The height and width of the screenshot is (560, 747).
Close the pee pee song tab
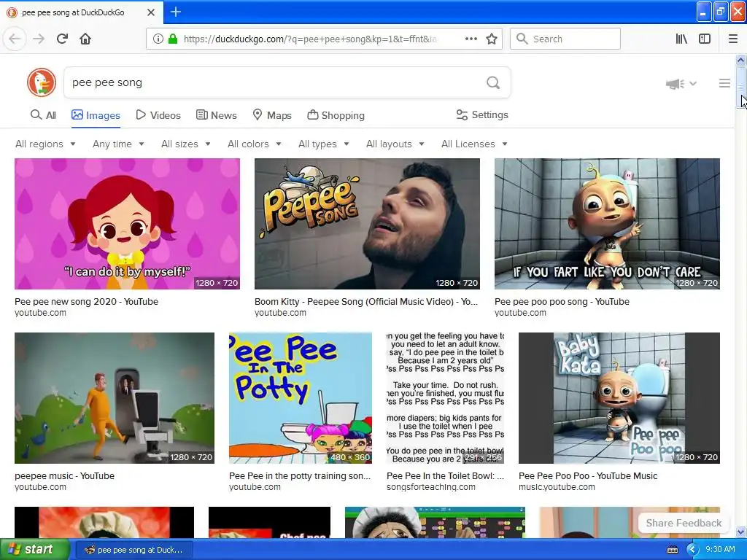(x=151, y=12)
